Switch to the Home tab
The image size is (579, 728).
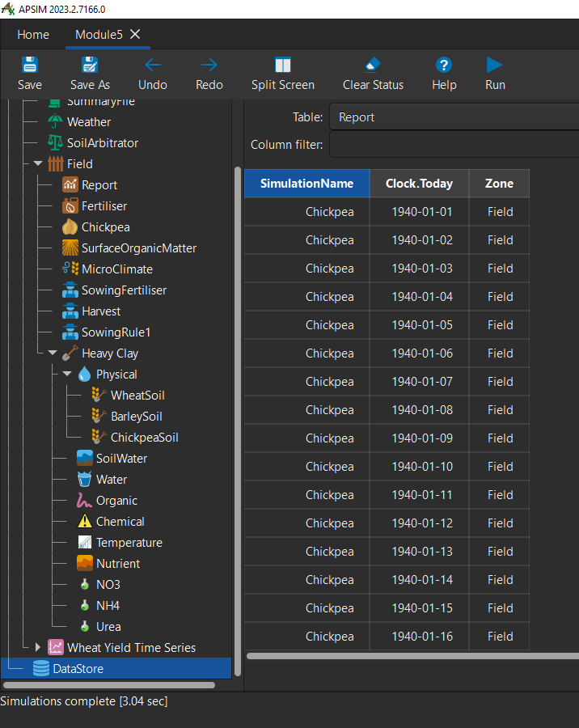(x=33, y=34)
